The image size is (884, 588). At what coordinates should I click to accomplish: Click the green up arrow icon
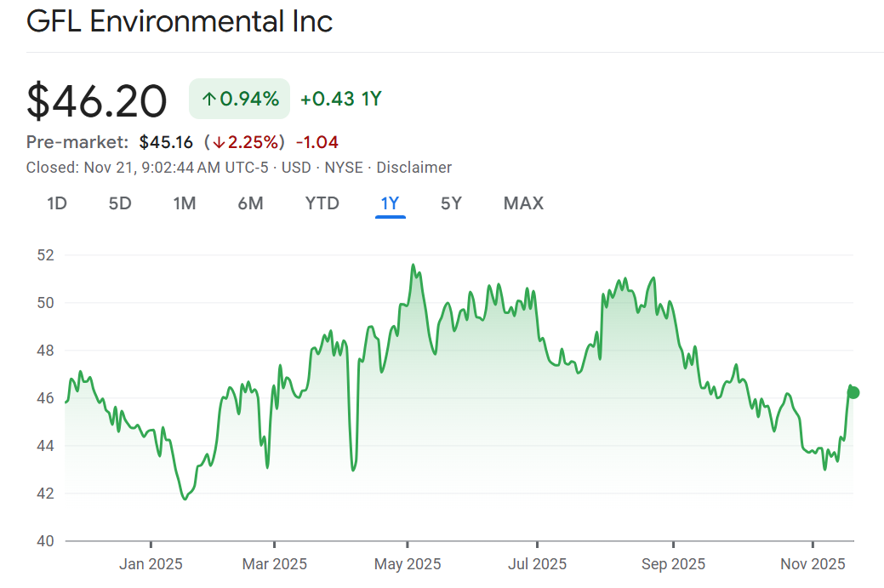point(208,100)
